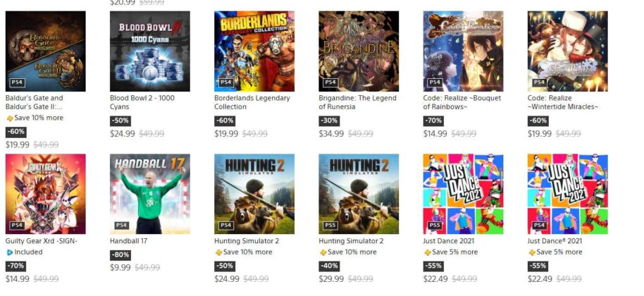Click the PS5 badge on Just Dance 2021
The image size is (644, 296).
434,226
